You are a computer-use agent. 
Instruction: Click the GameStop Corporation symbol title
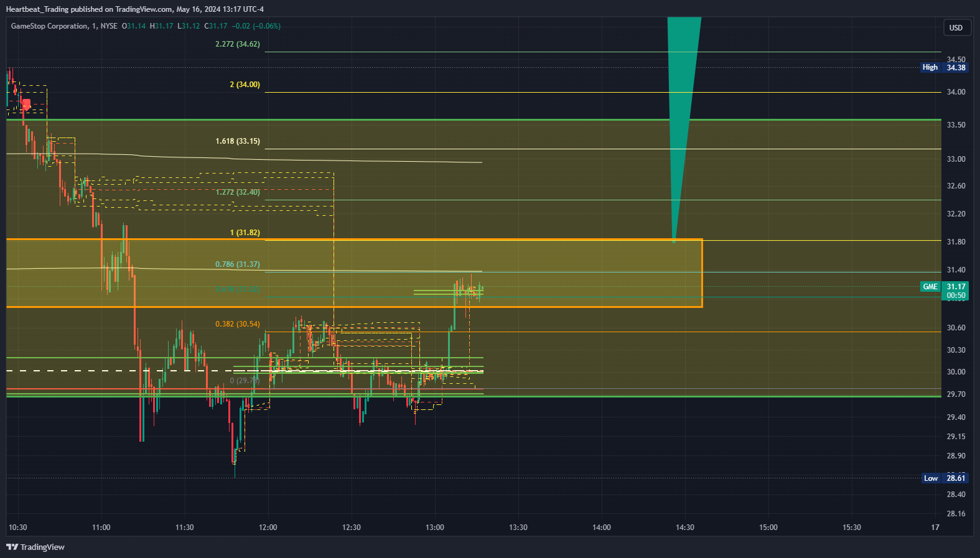pos(50,26)
